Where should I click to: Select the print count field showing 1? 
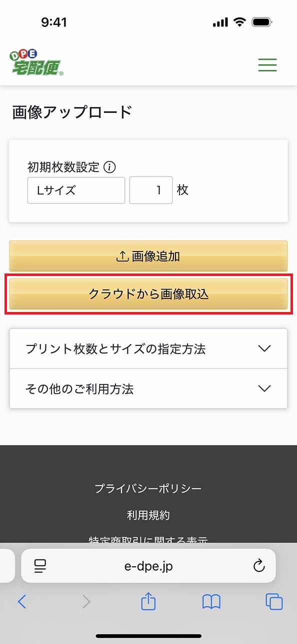click(151, 190)
